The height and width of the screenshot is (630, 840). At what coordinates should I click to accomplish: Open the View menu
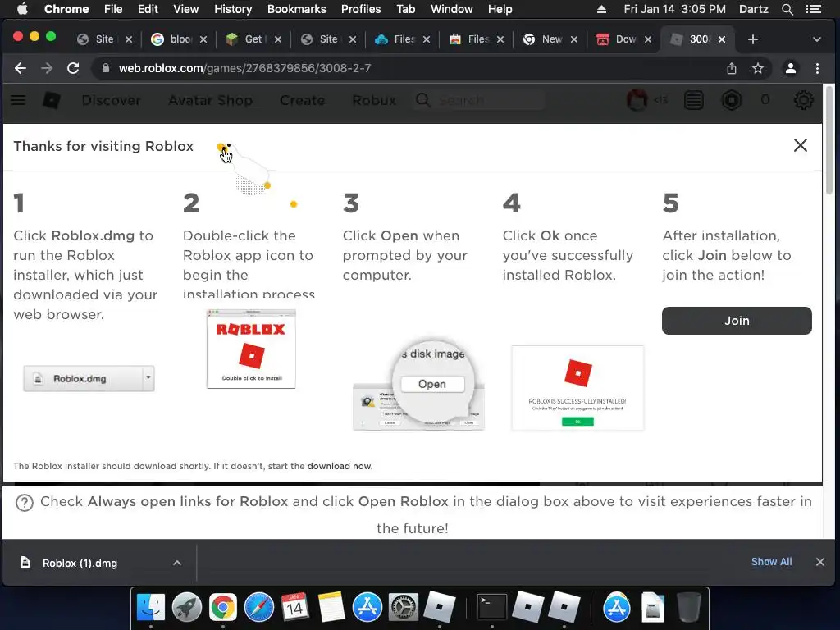click(186, 9)
